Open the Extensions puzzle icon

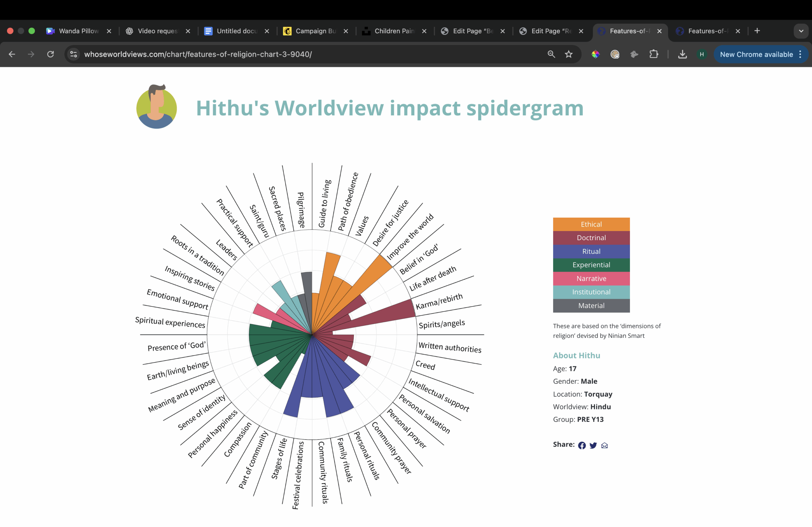(653, 54)
